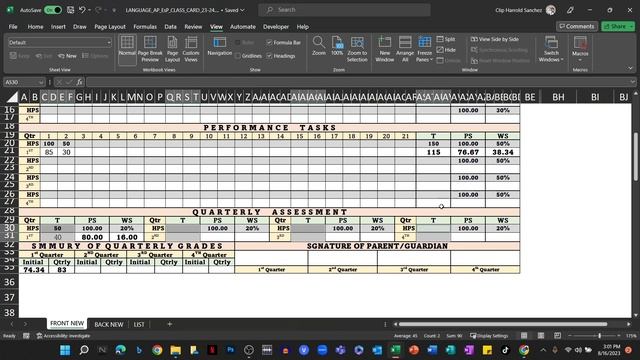The height and width of the screenshot is (360, 640).
Task: Switch to Page Break view in status bar
Action: click(557, 336)
